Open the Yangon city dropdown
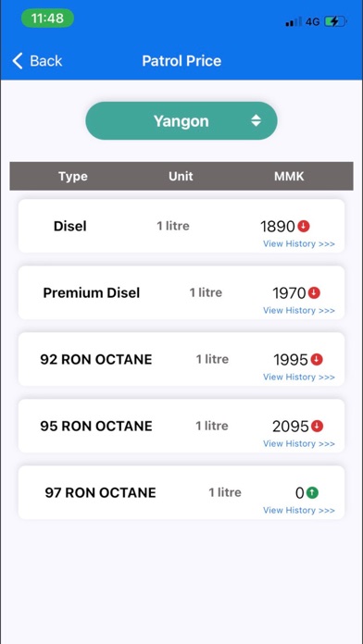The image size is (363, 644). [x=181, y=120]
